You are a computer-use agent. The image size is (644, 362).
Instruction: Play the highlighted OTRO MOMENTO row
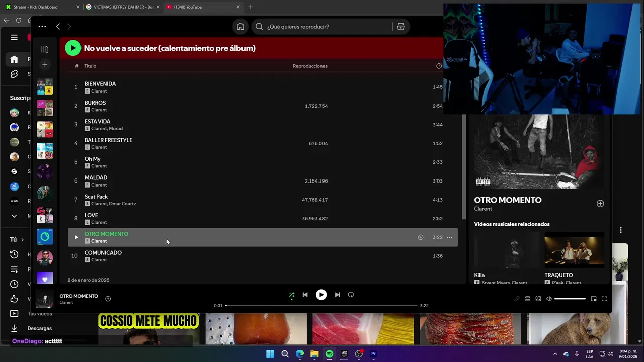76,237
